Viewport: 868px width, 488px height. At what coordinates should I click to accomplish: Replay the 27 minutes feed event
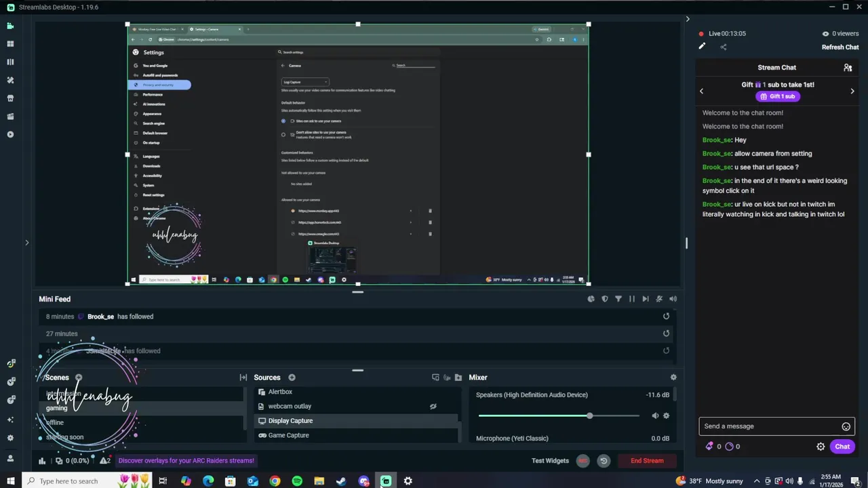click(666, 333)
